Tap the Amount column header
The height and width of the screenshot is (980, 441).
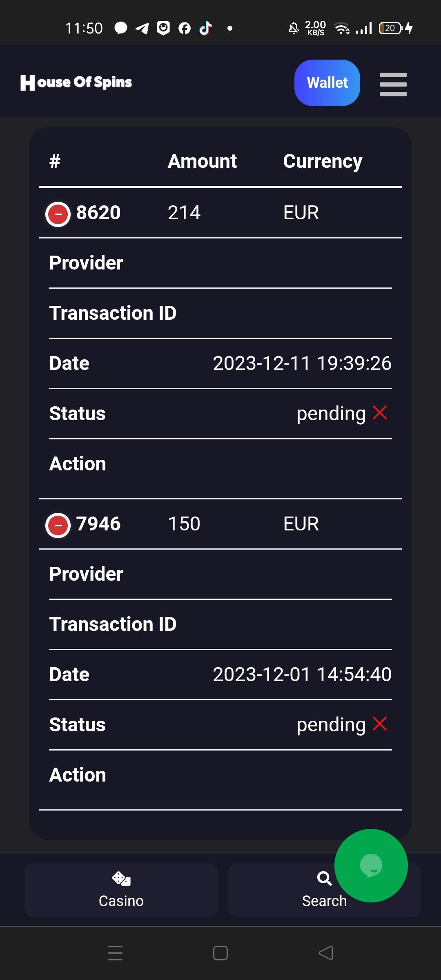pos(202,161)
